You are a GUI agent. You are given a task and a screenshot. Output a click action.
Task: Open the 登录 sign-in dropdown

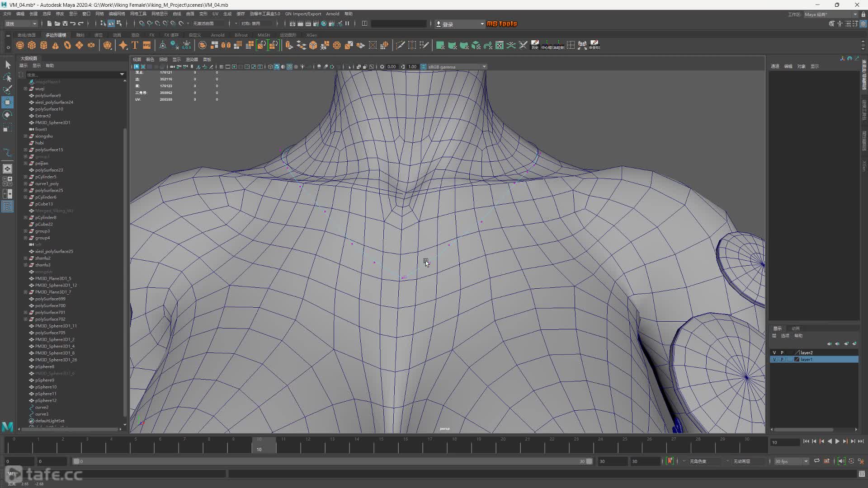(460, 24)
